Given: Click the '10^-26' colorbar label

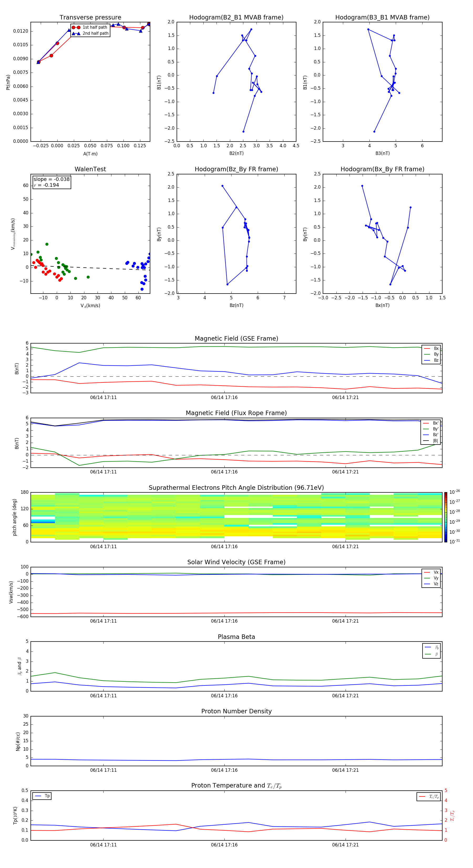Looking at the screenshot, I should click(455, 492).
